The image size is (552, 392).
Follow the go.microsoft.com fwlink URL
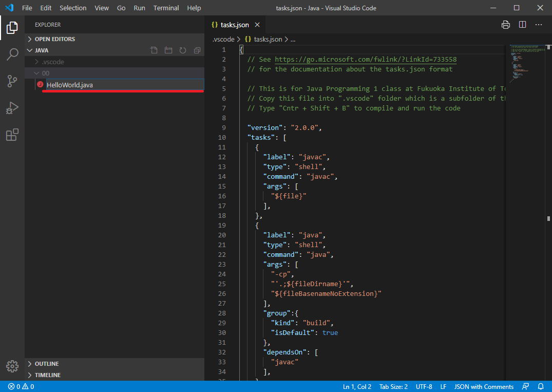pos(366,59)
